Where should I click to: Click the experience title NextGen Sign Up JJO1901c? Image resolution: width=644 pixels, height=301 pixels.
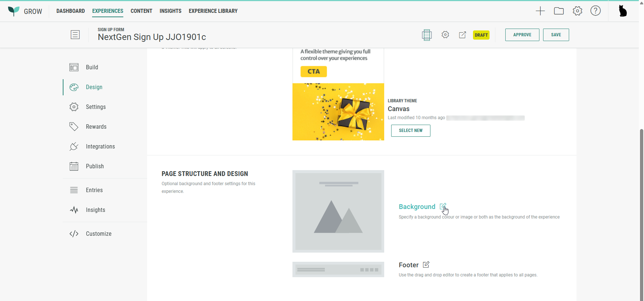[x=152, y=37]
